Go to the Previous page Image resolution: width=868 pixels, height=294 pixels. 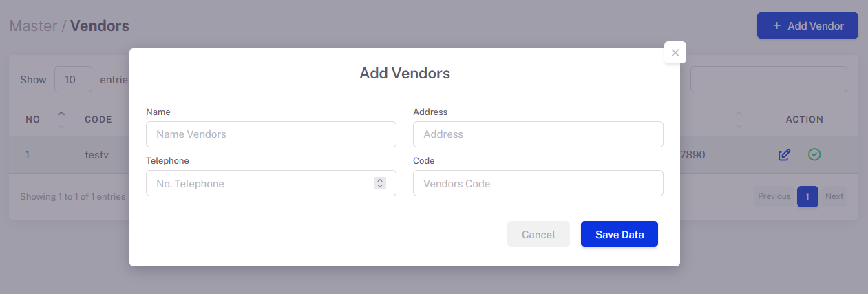[774, 196]
